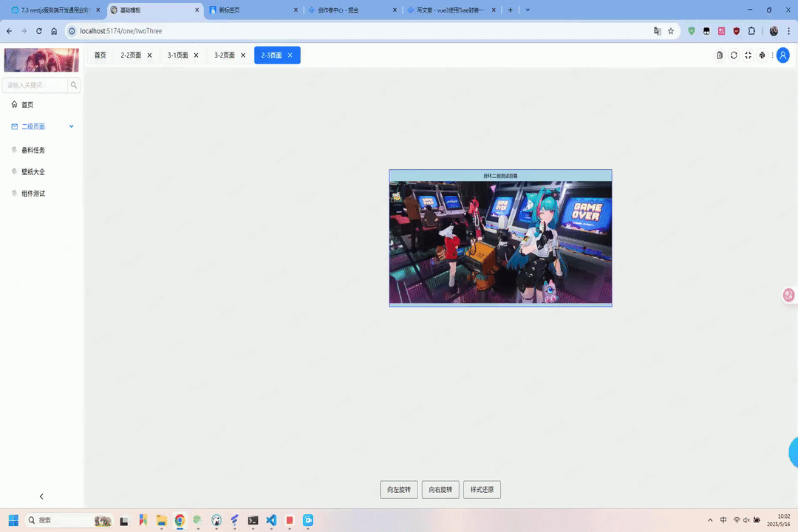Click the 样式还原 button
798x532 pixels.
[482, 490]
